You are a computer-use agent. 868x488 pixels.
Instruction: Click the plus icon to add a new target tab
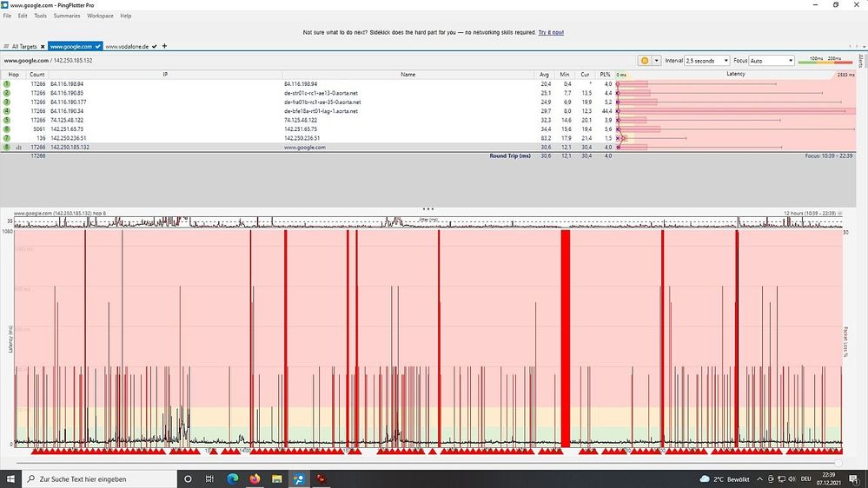pos(164,46)
